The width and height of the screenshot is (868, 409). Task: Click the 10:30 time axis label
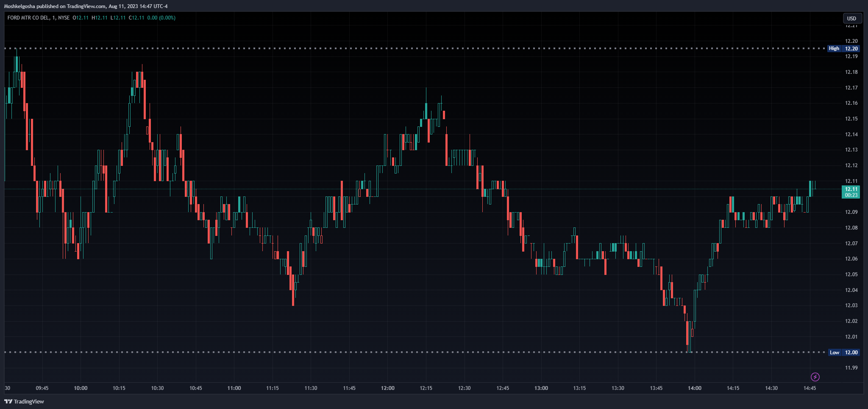coord(157,388)
